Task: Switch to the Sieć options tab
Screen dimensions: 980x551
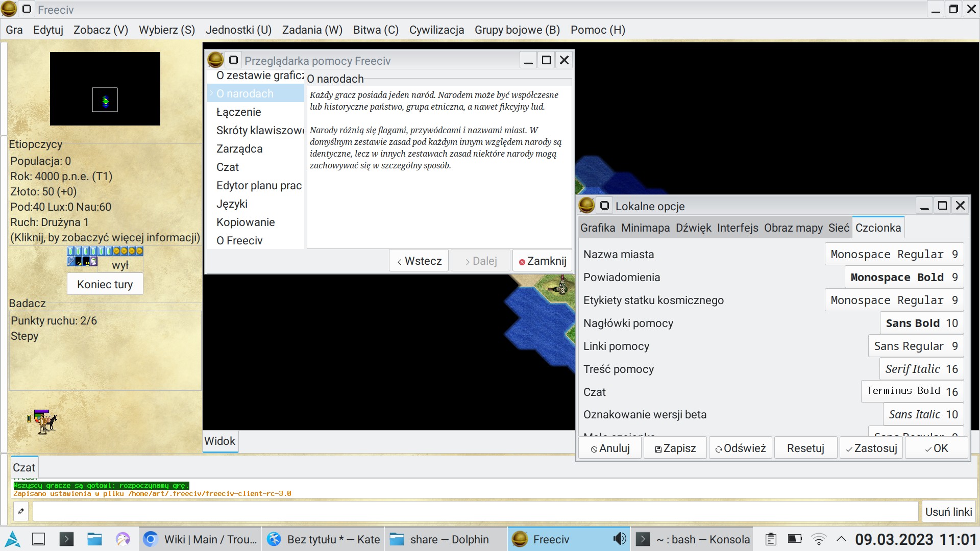Action: (839, 228)
